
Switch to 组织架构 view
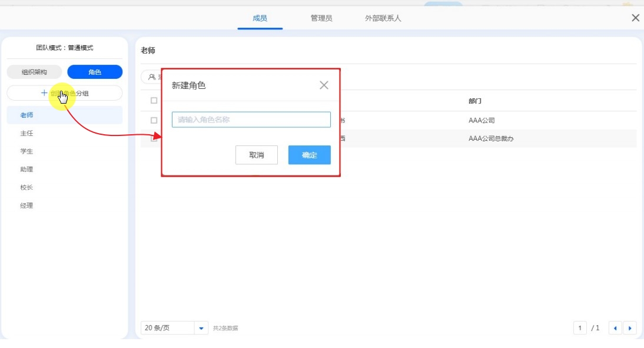click(x=34, y=72)
